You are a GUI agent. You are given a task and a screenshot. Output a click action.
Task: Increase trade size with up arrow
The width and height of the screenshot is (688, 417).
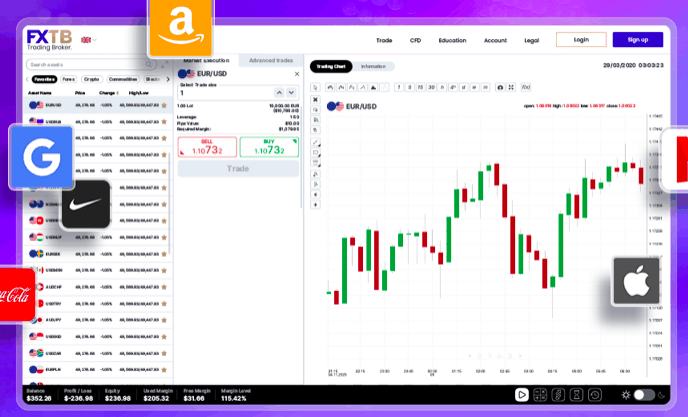coord(279,93)
